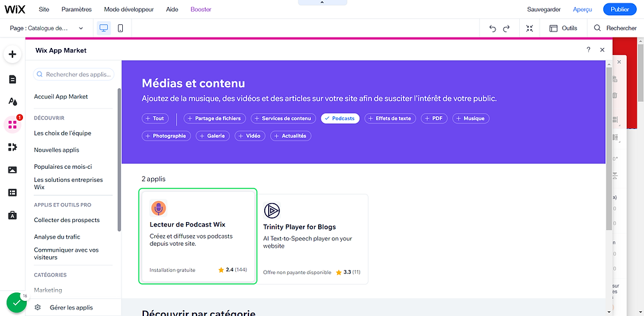Click Trinity Player app icon
644x316 pixels.
coord(271,210)
